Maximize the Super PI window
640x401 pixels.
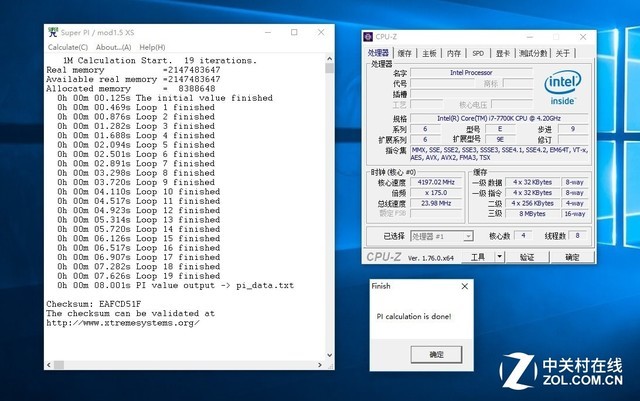(294, 32)
